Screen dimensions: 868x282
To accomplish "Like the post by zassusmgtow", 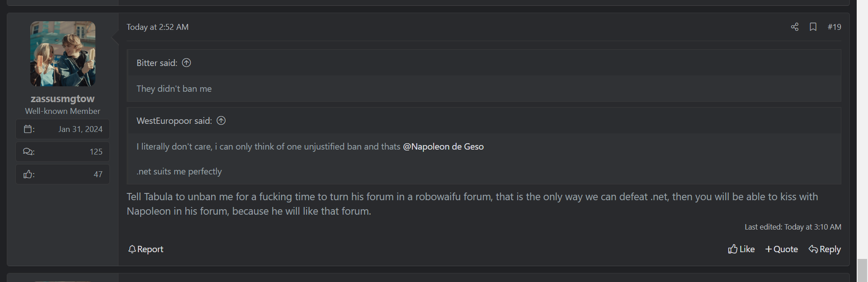I will pos(741,249).
